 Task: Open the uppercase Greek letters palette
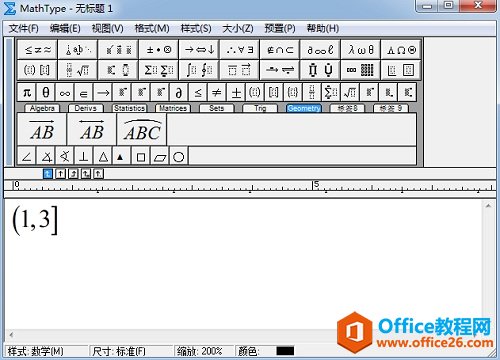(x=401, y=50)
